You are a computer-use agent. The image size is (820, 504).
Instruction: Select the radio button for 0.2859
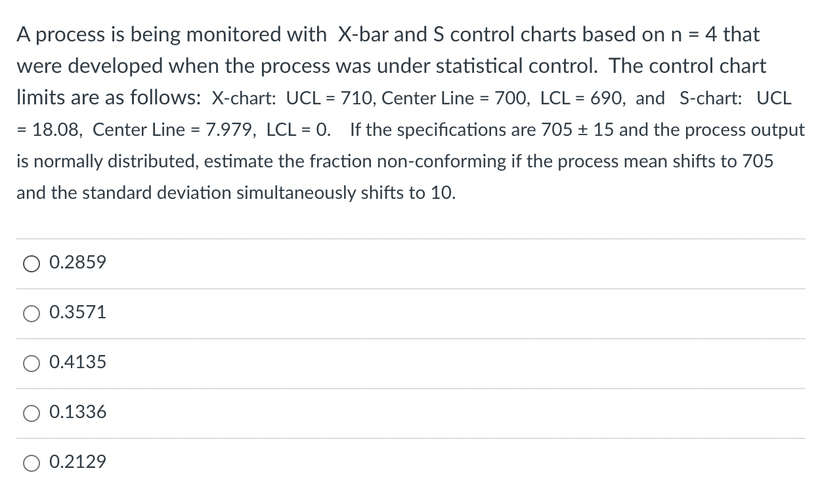point(31,263)
